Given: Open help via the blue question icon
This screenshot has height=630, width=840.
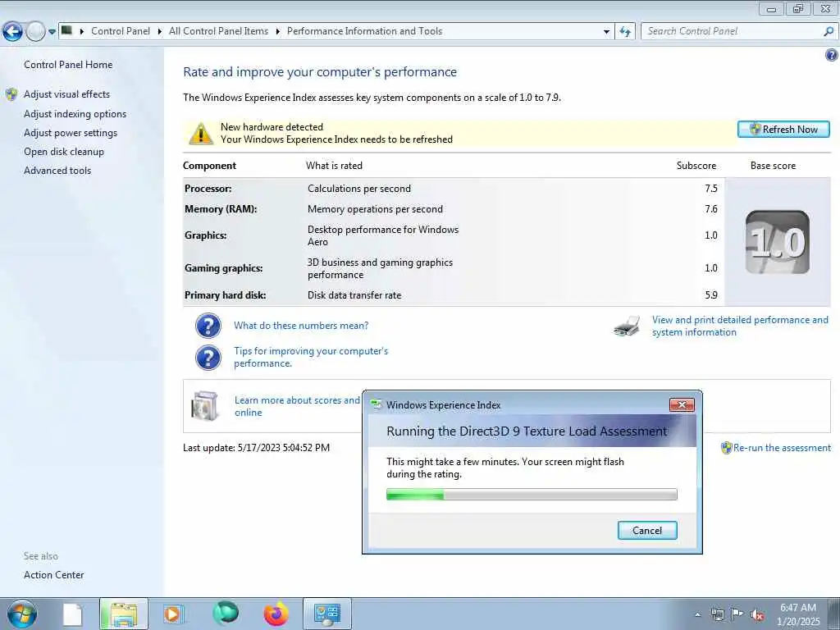Looking at the screenshot, I should coord(832,55).
